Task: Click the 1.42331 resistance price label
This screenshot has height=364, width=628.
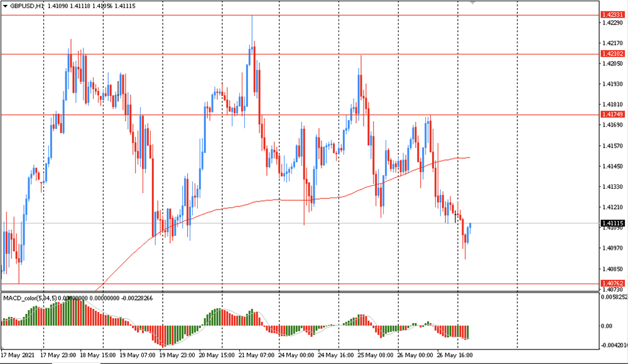Action: point(612,15)
